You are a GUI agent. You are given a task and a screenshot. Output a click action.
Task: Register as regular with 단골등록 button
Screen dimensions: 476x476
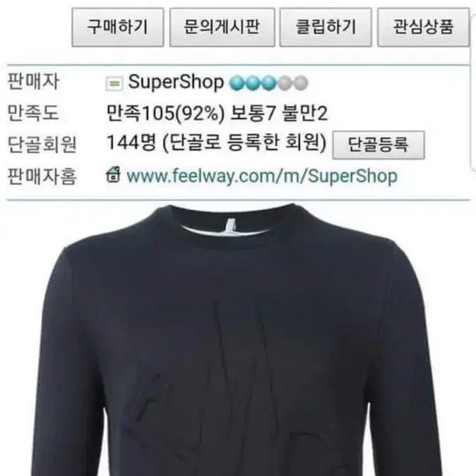tap(379, 145)
